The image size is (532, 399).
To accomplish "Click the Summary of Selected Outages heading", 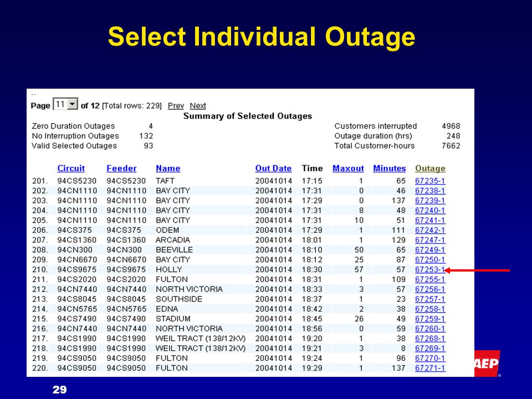I will pyautogui.click(x=248, y=116).
